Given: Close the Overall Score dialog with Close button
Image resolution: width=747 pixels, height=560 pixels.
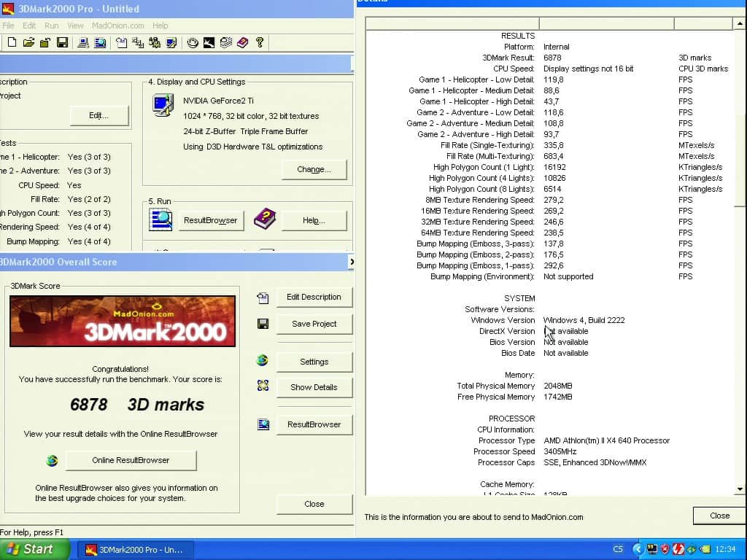Looking at the screenshot, I should (314, 505).
